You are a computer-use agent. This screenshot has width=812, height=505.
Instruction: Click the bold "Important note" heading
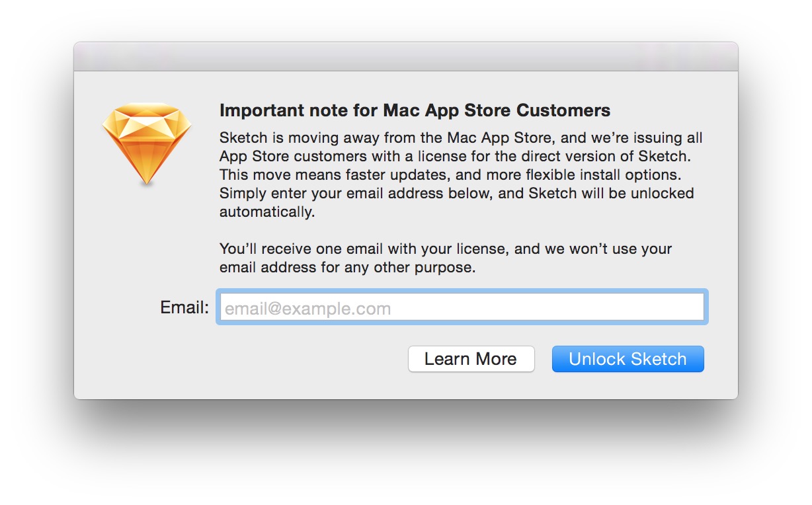[414, 110]
